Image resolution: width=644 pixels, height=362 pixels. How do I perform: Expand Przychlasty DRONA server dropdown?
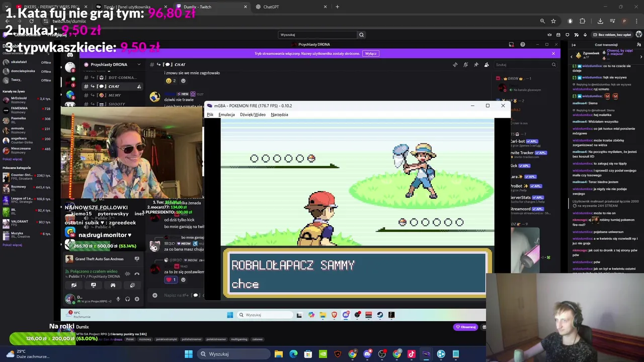[139, 64]
